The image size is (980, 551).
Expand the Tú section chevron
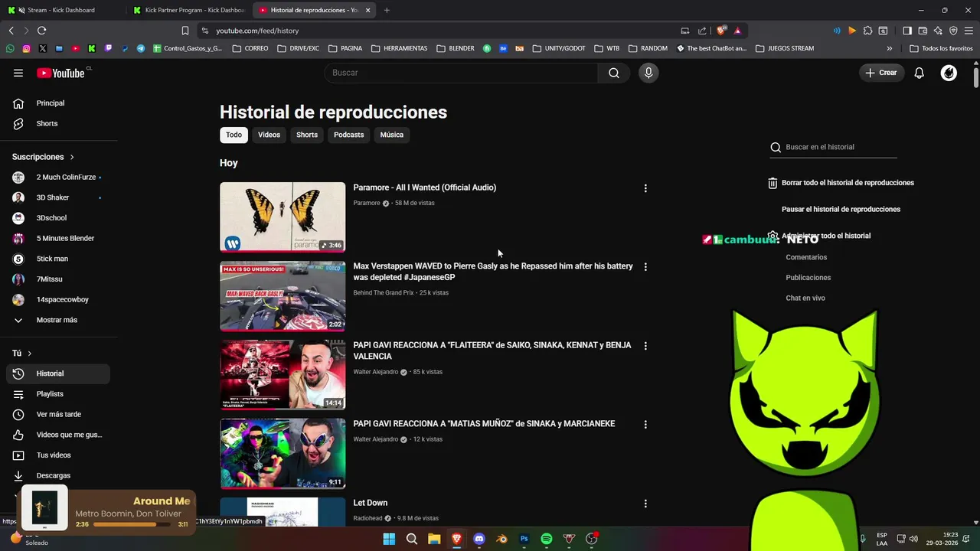pyautogui.click(x=30, y=354)
